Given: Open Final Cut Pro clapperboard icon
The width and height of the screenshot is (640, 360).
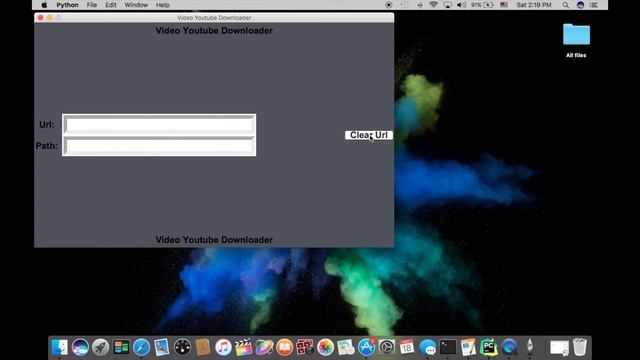Looking at the screenshot, I should coord(244,347).
